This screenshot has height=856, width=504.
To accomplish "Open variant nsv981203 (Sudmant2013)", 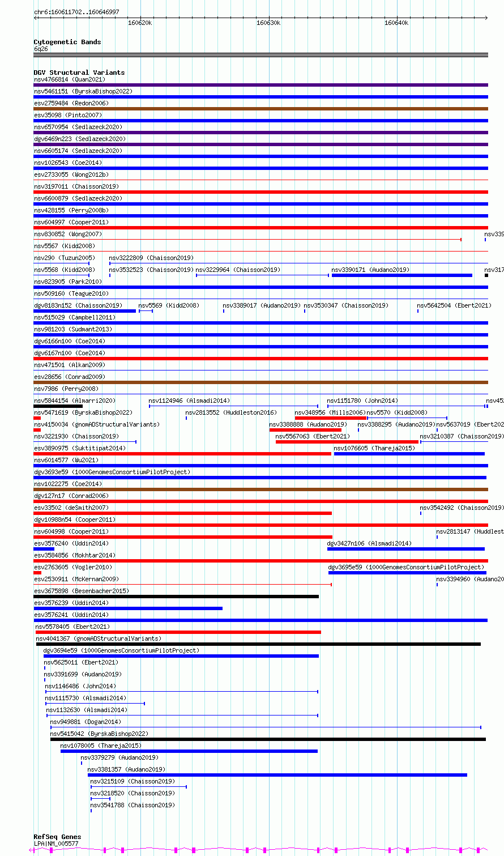I will [x=72, y=329].
